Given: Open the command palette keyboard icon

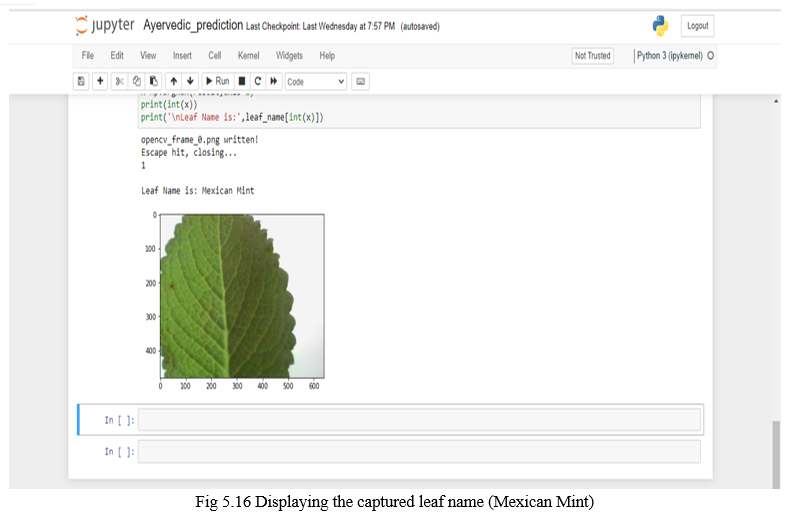Looking at the screenshot, I should pyautogui.click(x=361, y=81).
